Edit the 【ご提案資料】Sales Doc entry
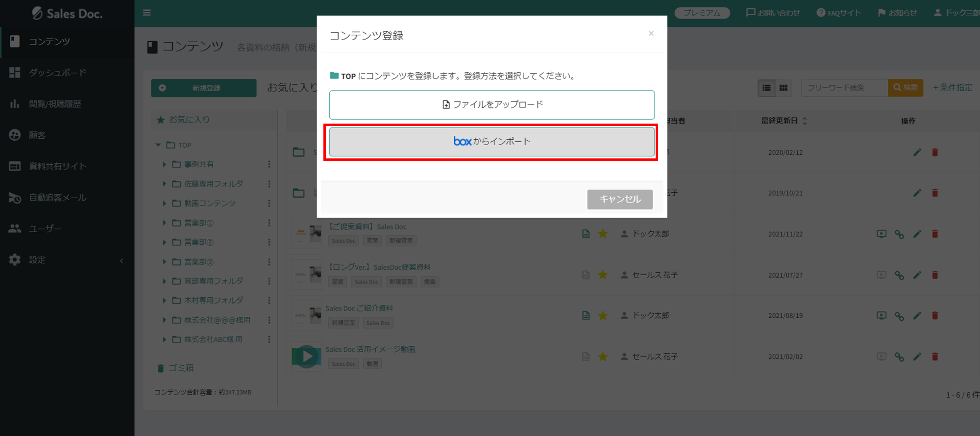The width and height of the screenshot is (980, 436). [x=917, y=234]
